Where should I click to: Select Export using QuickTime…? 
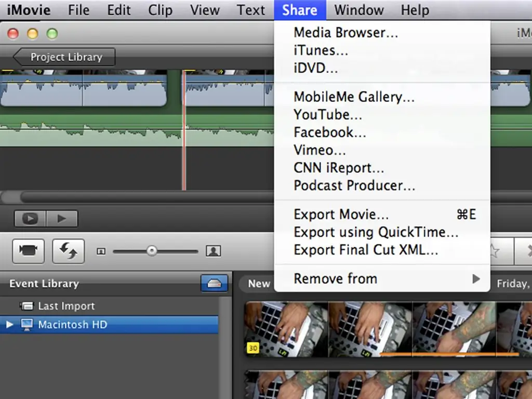pyautogui.click(x=382, y=232)
